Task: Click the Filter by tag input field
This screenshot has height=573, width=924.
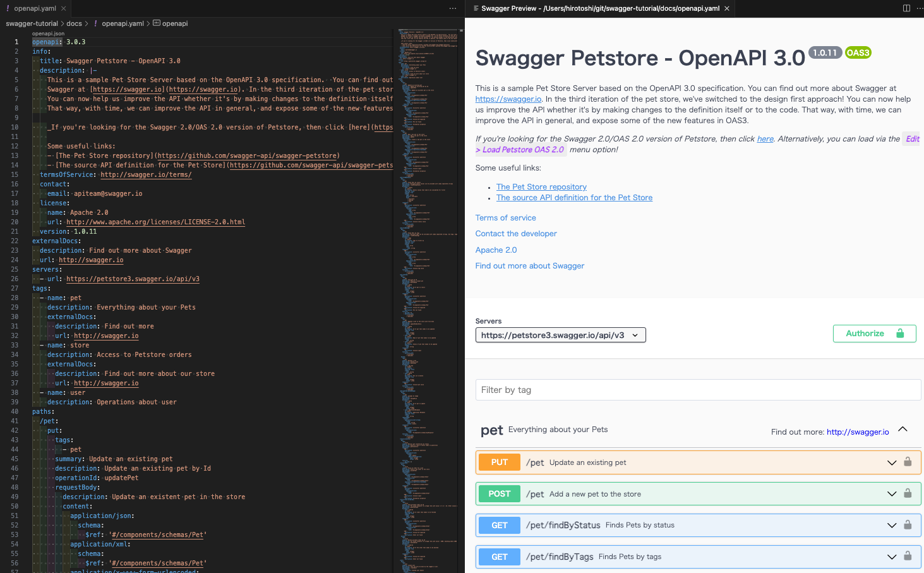Action: pos(698,390)
